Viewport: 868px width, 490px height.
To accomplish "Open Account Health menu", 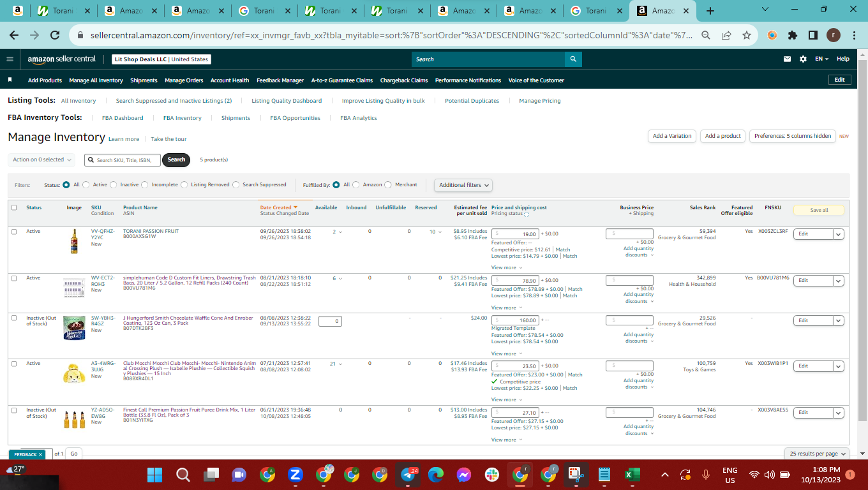I will point(230,80).
